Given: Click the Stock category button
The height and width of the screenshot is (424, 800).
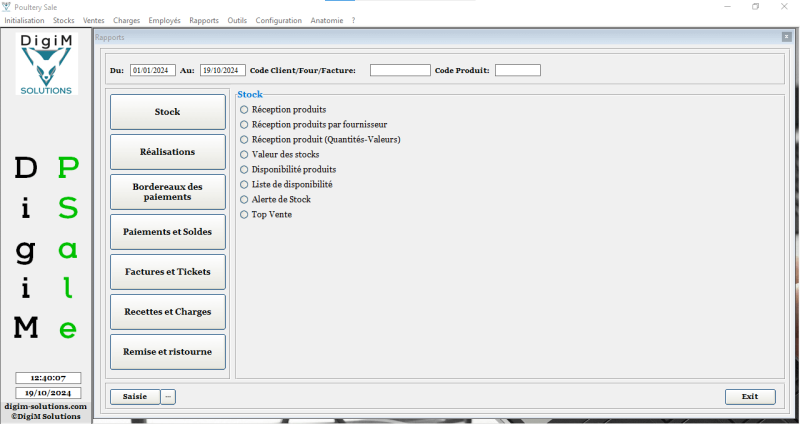Looking at the screenshot, I should [167, 112].
